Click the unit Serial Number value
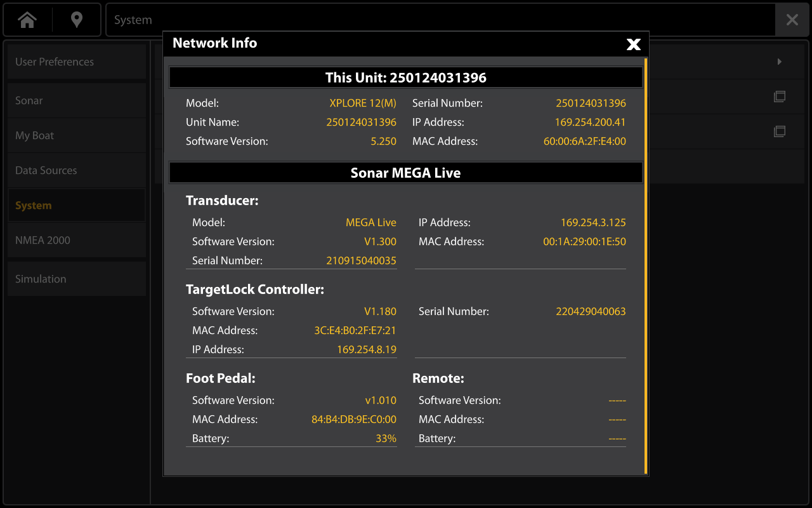812x508 pixels. pos(591,103)
